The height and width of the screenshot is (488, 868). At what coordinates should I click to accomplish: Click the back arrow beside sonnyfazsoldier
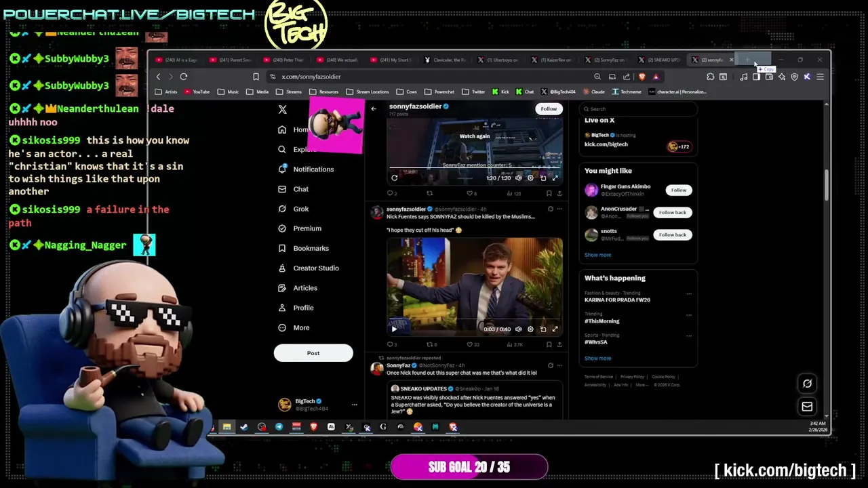(373, 108)
